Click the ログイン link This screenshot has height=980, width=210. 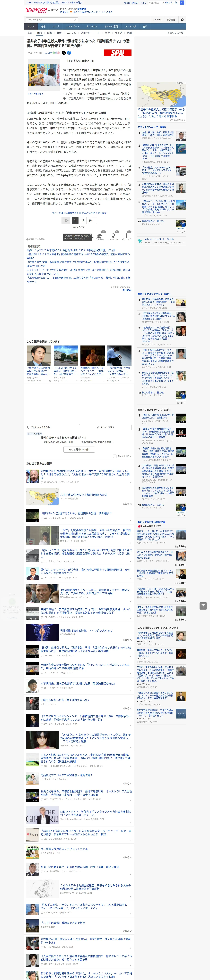click(x=64, y=12)
